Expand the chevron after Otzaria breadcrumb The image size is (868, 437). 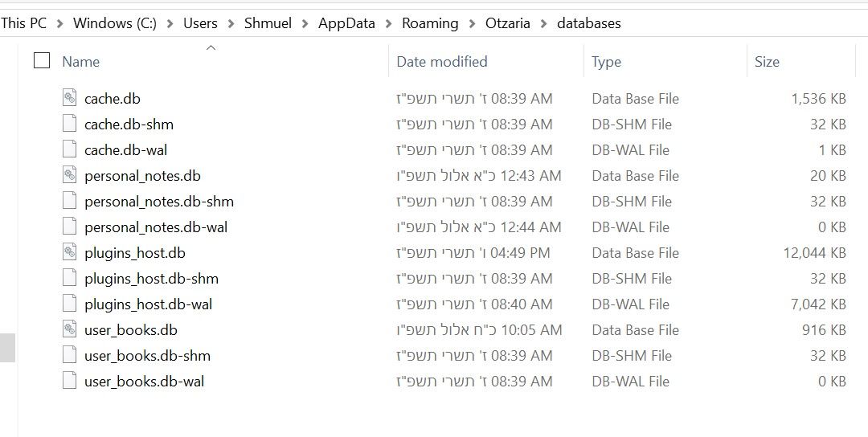[x=543, y=24]
